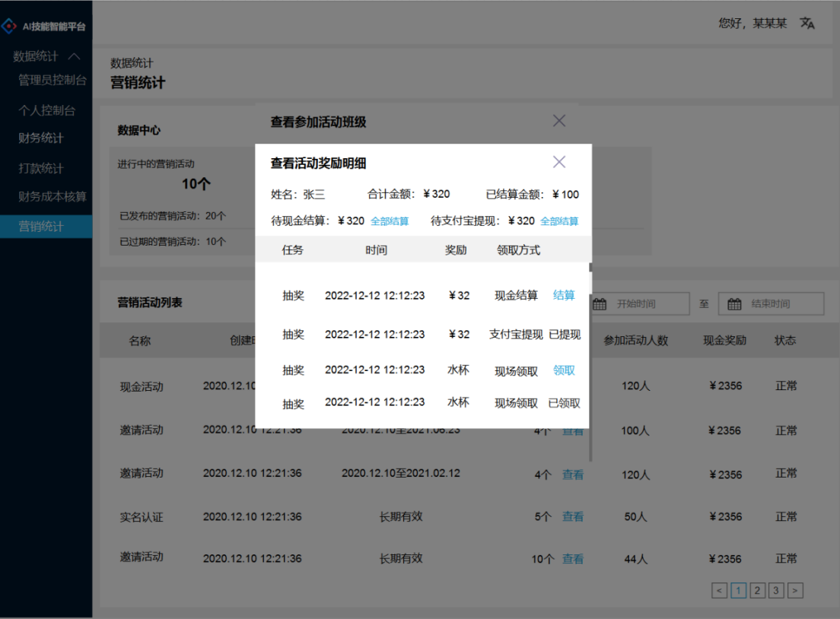Click 全部结算 next to 待现金结算
This screenshot has width=840, height=619.
point(390,221)
